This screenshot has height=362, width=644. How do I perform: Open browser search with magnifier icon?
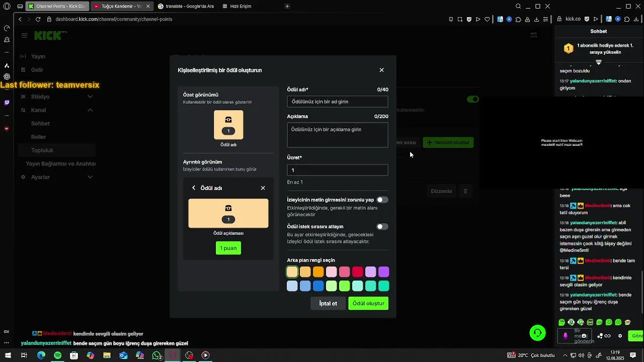pyautogui.click(x=518, y=6)
